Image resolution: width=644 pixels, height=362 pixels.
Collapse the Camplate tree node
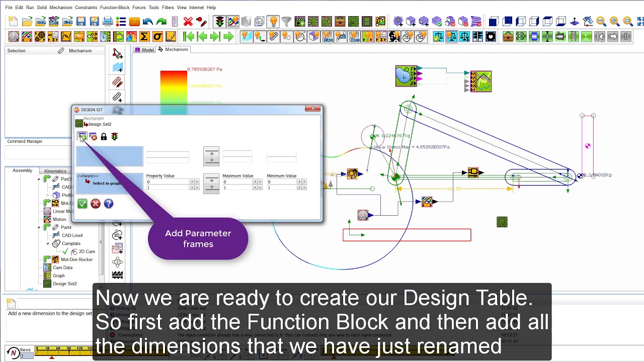pos(48,243)
